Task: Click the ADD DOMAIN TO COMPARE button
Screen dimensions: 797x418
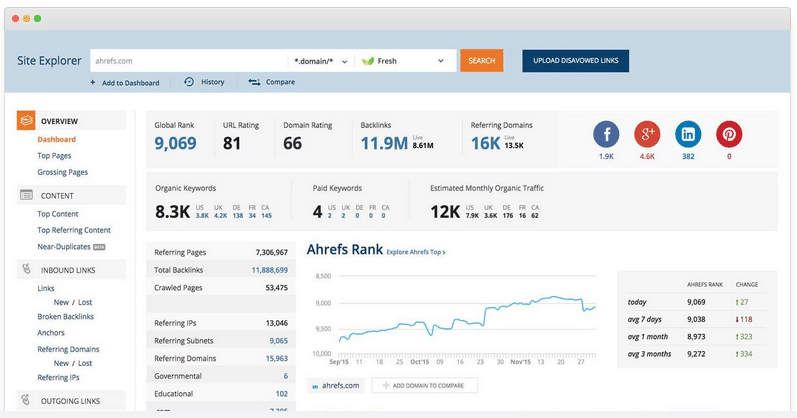Action: click(x=424, y=385)
